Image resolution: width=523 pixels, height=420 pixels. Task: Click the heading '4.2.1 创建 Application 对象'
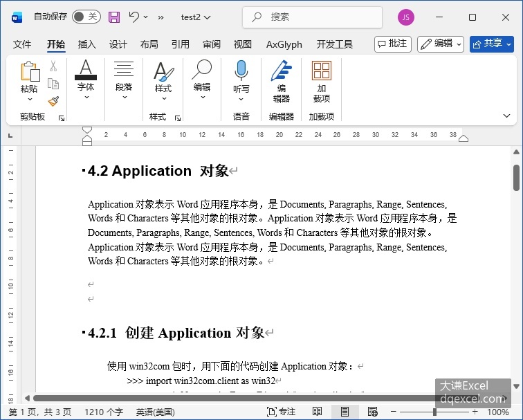(176, 333)
